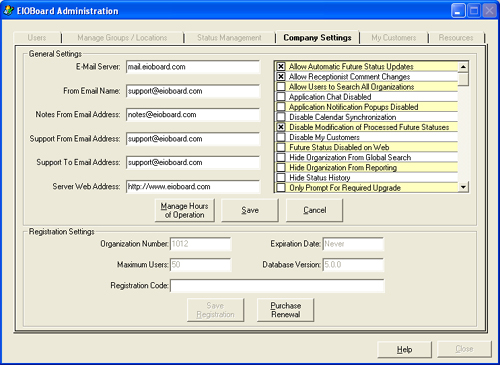Click Manage Hours of Operation button
This screenshot has height=365, width=500.
tap(184, 210)
